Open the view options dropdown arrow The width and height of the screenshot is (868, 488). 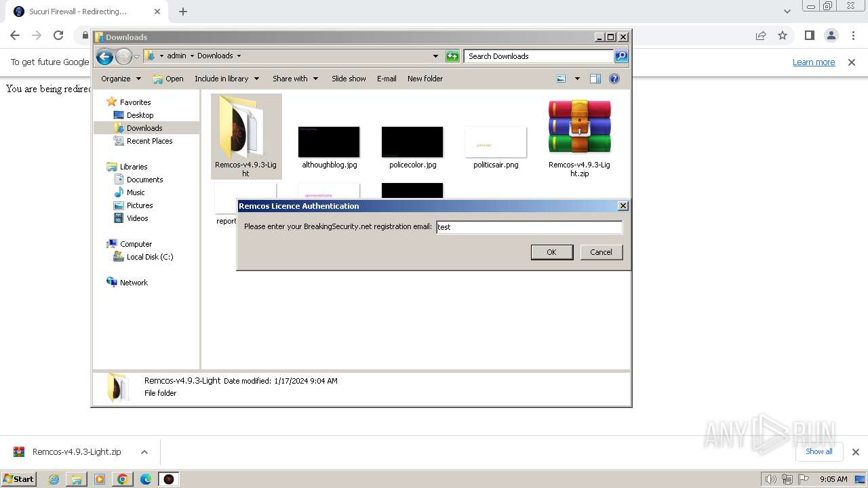577,79
